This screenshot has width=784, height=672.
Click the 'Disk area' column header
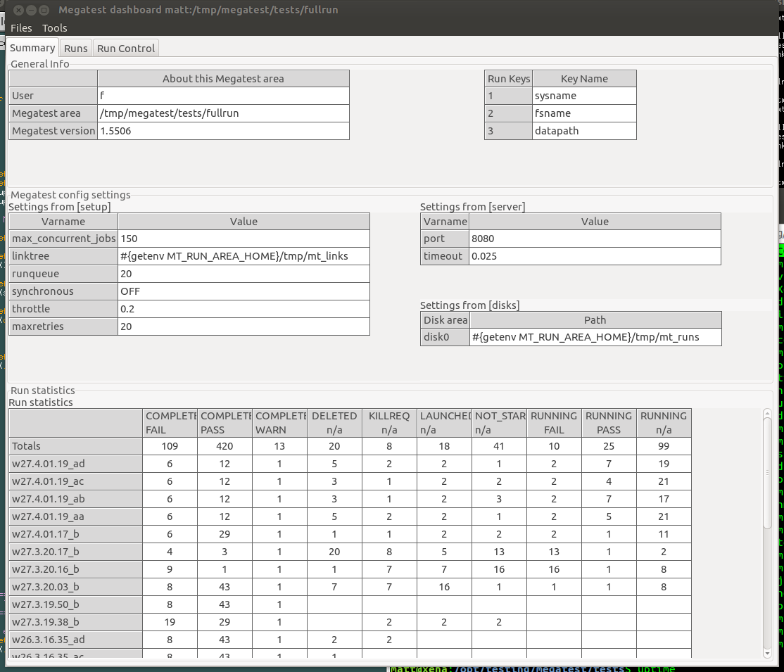(445, 320)
